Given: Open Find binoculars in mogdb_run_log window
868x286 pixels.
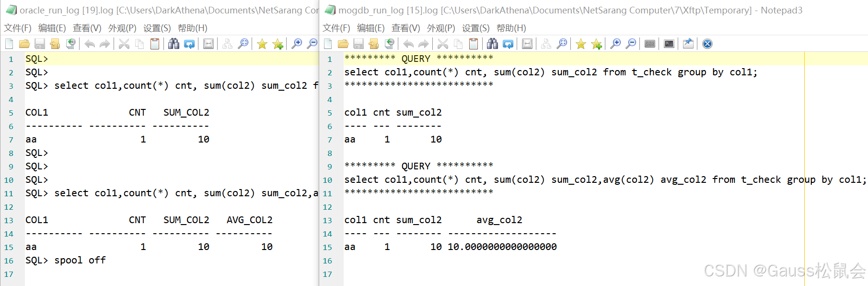Looking at the screenshot, I should point(493,44).
